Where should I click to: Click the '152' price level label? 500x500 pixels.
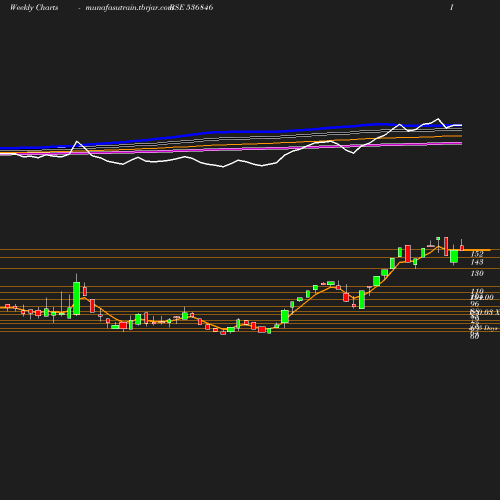pyautogui.click(x=477, y=254)
